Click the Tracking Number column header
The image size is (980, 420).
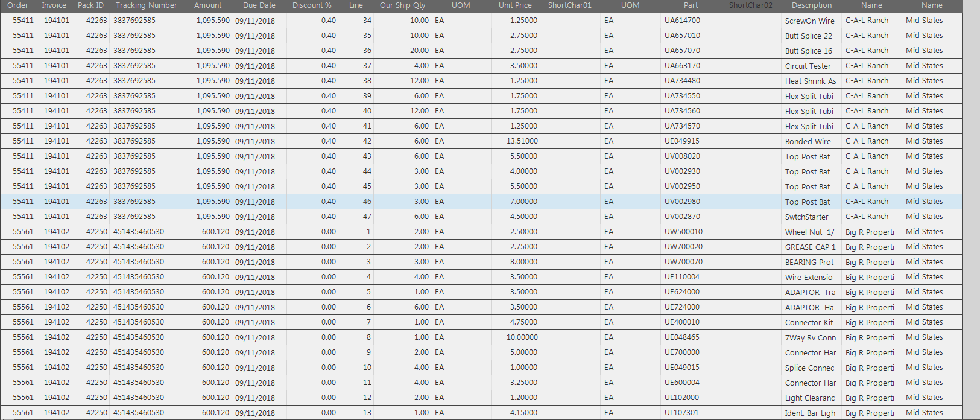tap(147, 5)
